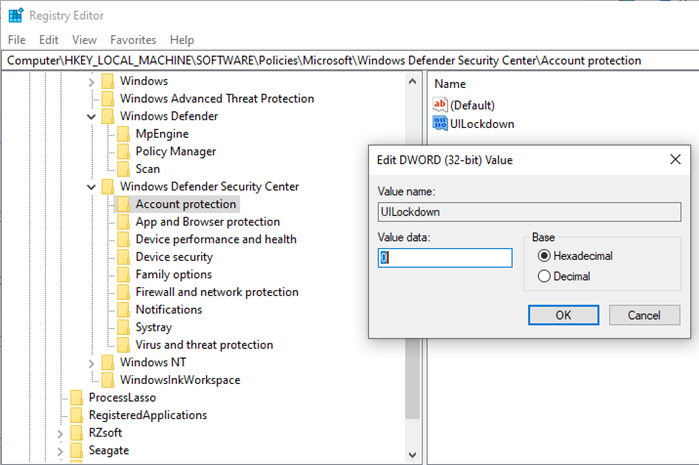Collapse the Windows Defender tree node
This screenshot has height=465, width=699.
[92, 117]
